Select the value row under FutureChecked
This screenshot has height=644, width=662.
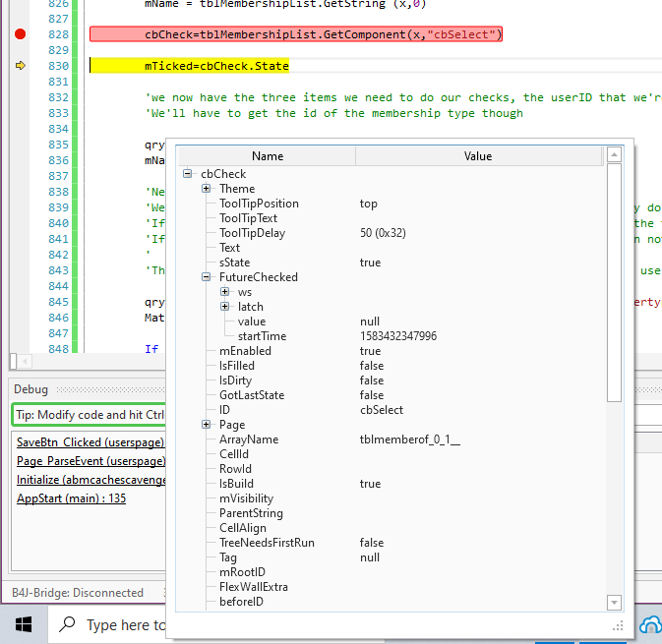(x=391, y=322)
